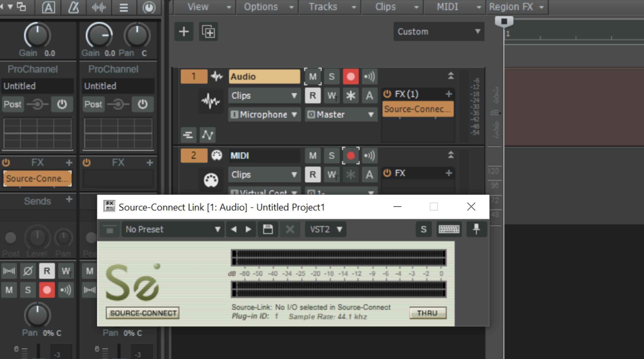Click the channel strip Pan knob
The image size is (644, 359).
tap(37, 315)
